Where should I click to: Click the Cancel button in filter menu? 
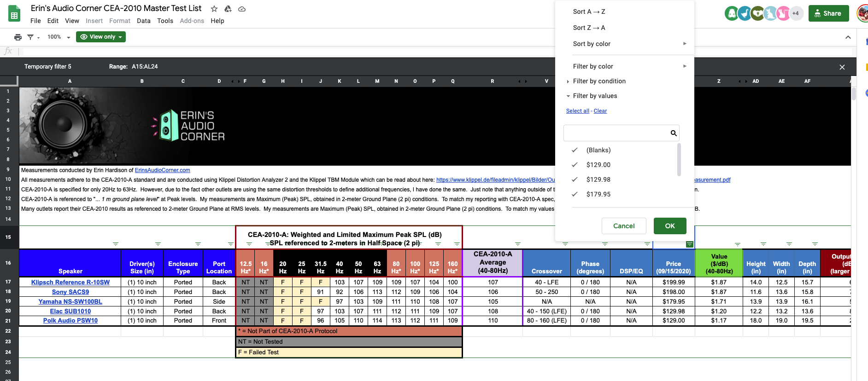[x=624, y=226]
